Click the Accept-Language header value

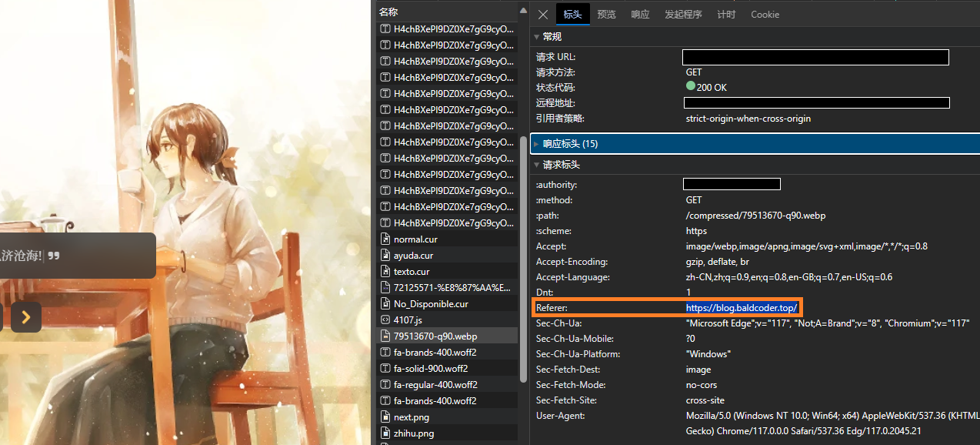point(789,277)
